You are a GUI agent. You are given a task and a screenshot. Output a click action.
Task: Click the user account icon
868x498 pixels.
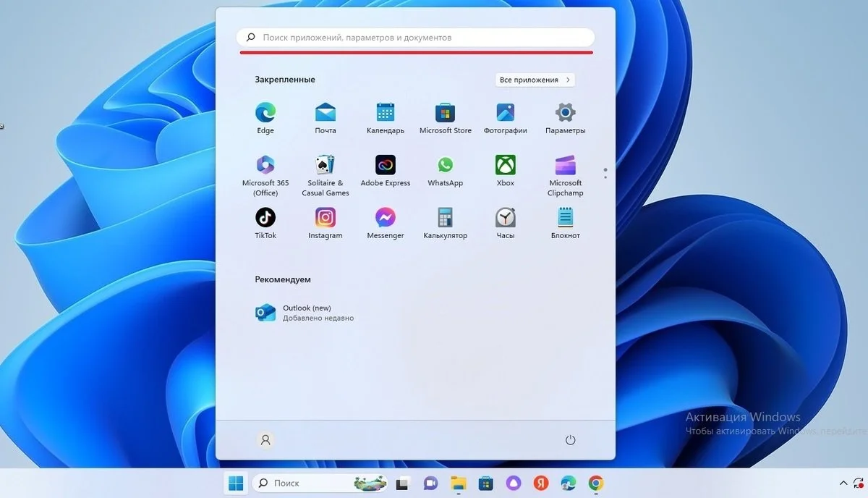[x=265, y=439]
